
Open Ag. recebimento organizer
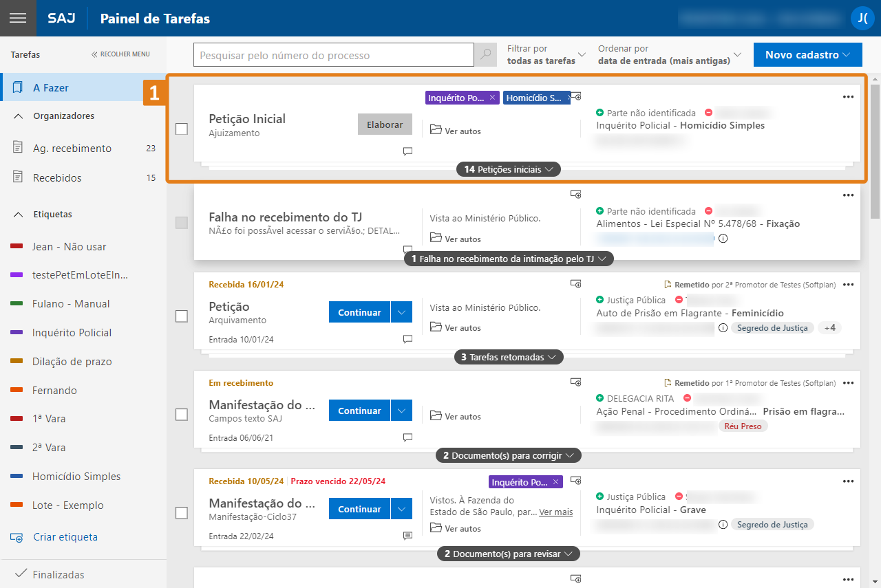pos(72,149)
